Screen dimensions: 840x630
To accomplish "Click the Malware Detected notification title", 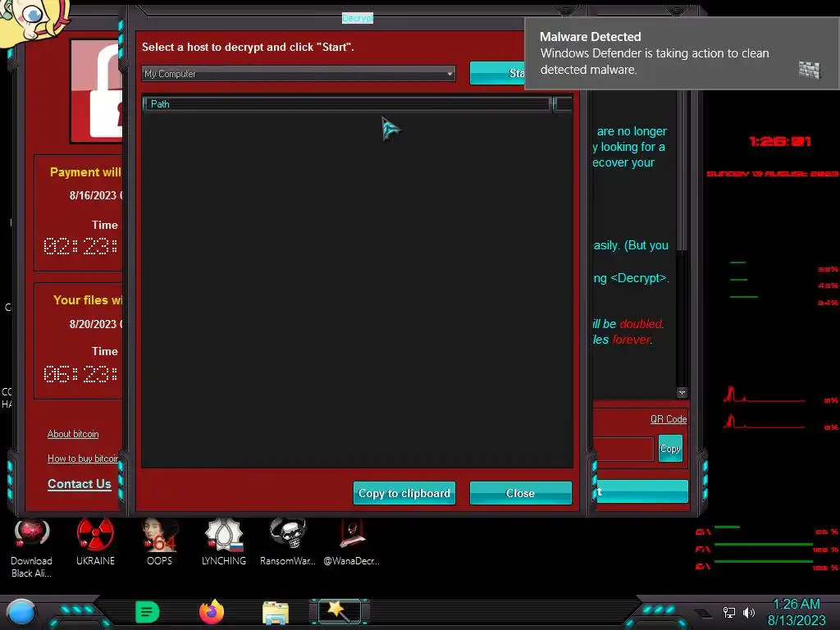I will point(591,37).
